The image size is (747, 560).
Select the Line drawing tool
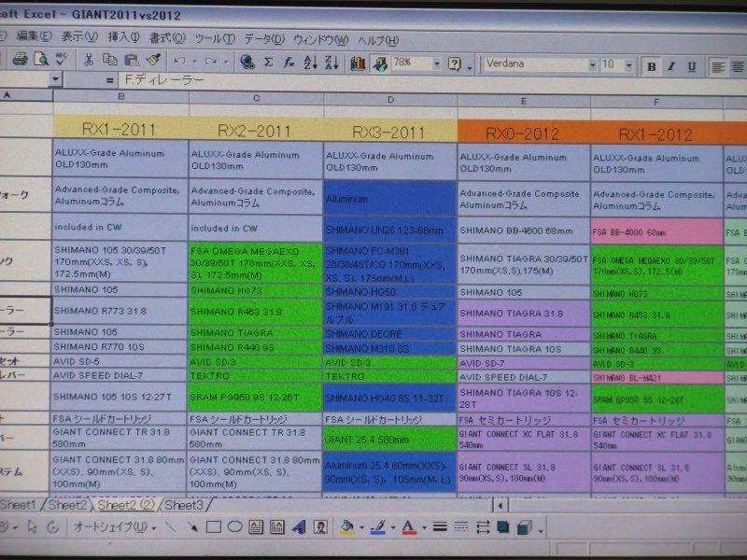tap(170, 526)
